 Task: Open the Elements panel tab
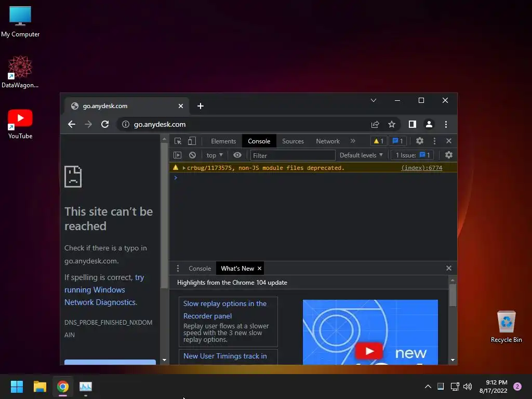click(x=223, y=141)
